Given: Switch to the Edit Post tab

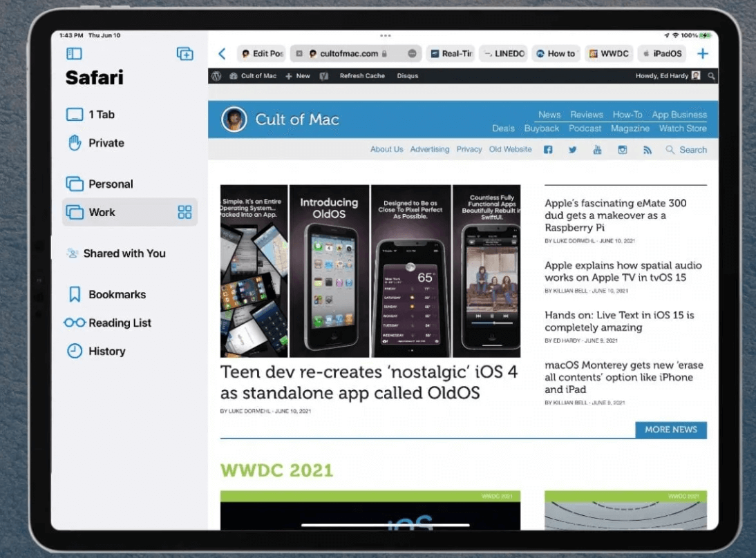Looking at the screenshot, I should pyautogui.click(x=263, y=53).
